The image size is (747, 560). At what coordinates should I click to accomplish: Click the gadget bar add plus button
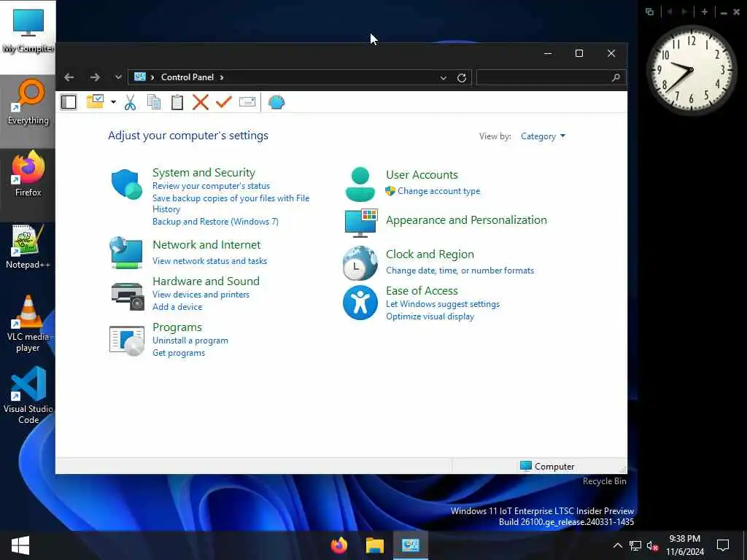pos(705,12)
